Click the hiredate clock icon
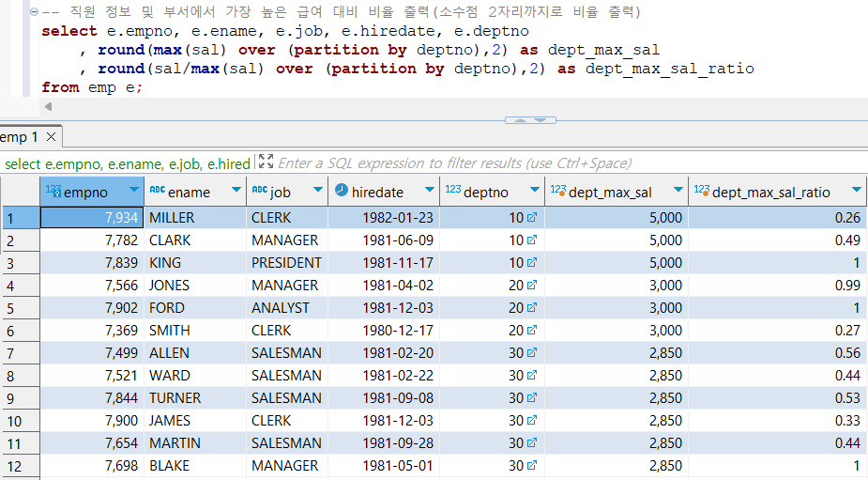Viewport: 868px width, 480px height. point(342,190)
